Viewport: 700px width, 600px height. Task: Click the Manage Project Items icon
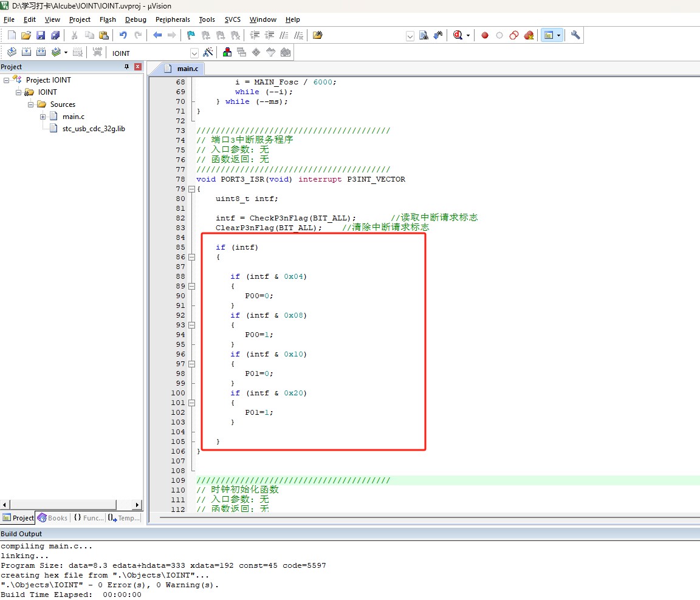pos(227,52)
